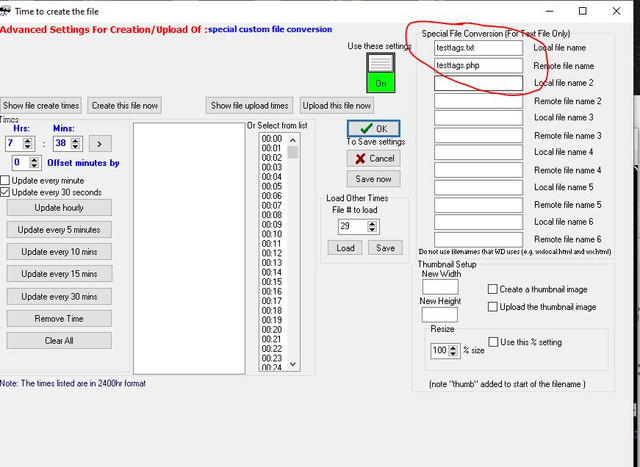This screenshot has height=467, width=640.
Task: Increase the resize % size spinner
Action: (x=453, y=347)
